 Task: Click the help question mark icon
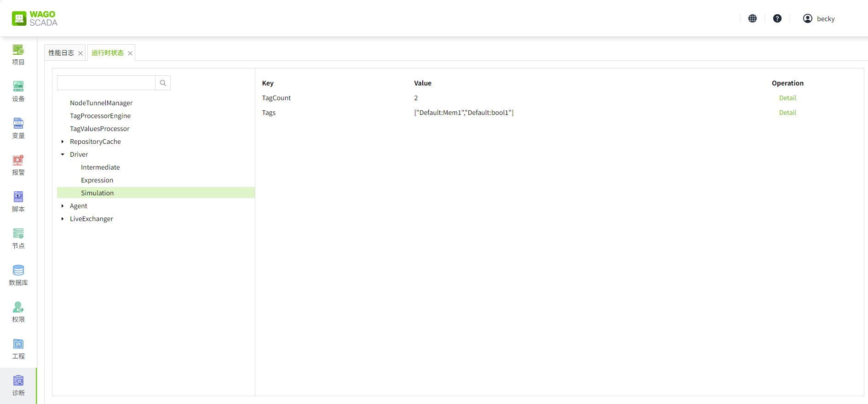(x=777, y=18)
